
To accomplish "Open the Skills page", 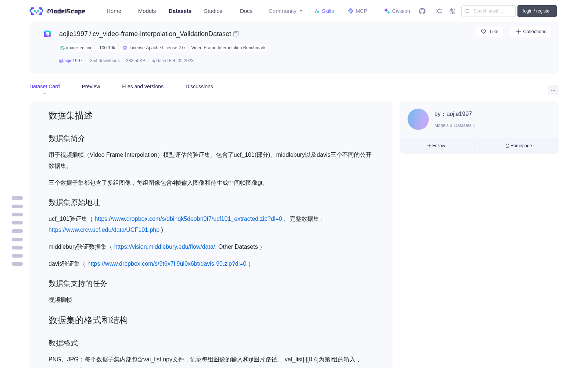I will coord(324,11).
